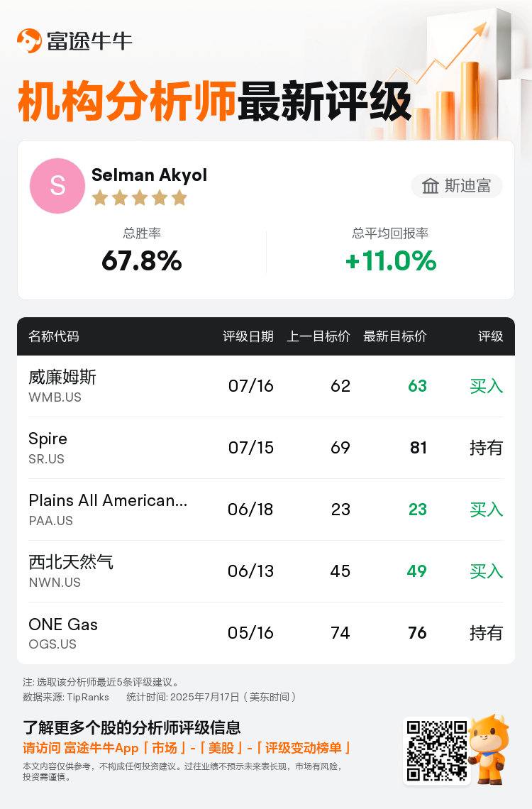The height and width of the screenshot is (809, 532).
Task: Click the 买入 rating for WMB.US
Action: (486, 386)
